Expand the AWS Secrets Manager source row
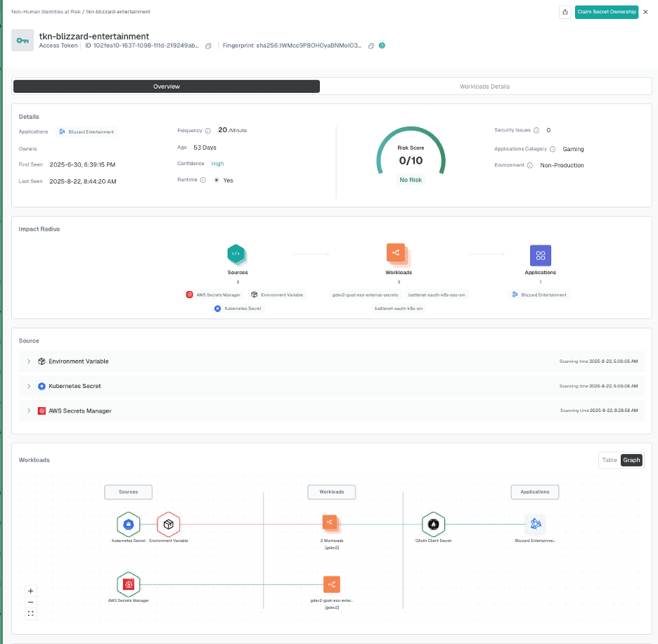The width and height of the screenshot is (658, 644). (28, 410)
